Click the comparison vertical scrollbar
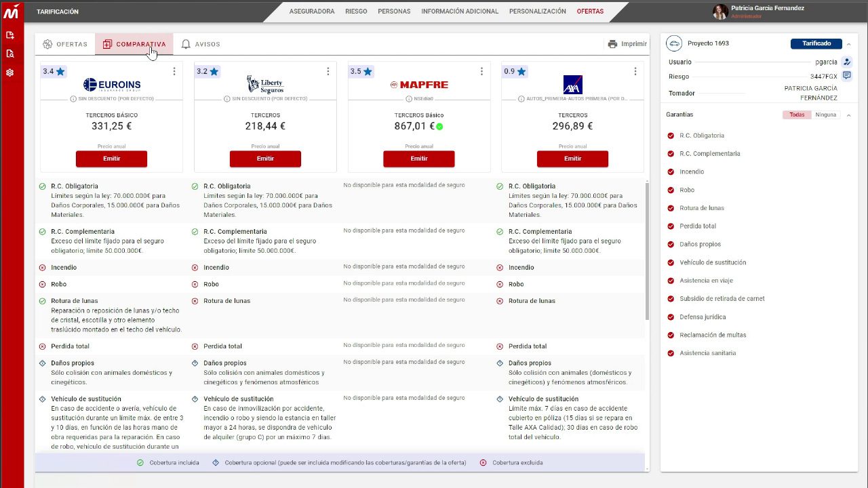The height and width of the screenshot is (488, 868). 647,251
